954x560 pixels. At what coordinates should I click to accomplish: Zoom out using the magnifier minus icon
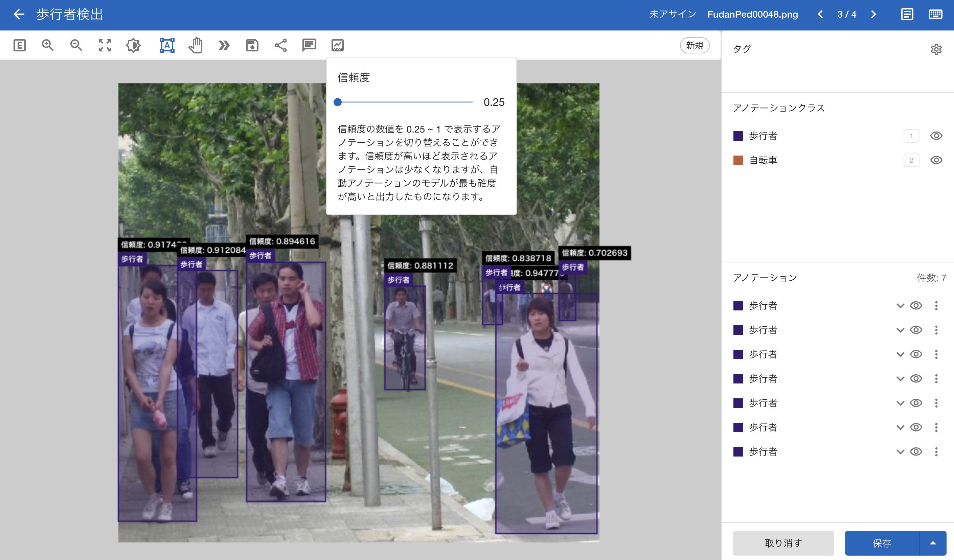76,45
